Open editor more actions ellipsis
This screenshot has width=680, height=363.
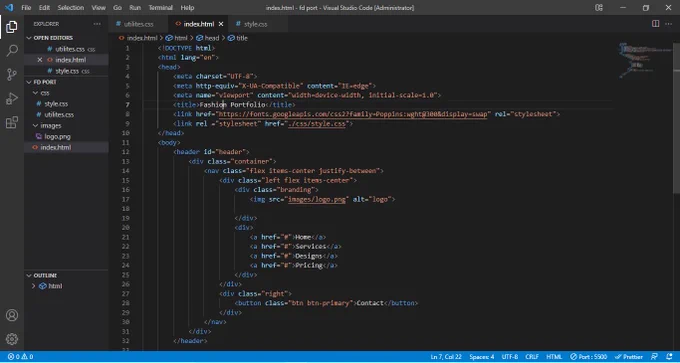point(669,24)
